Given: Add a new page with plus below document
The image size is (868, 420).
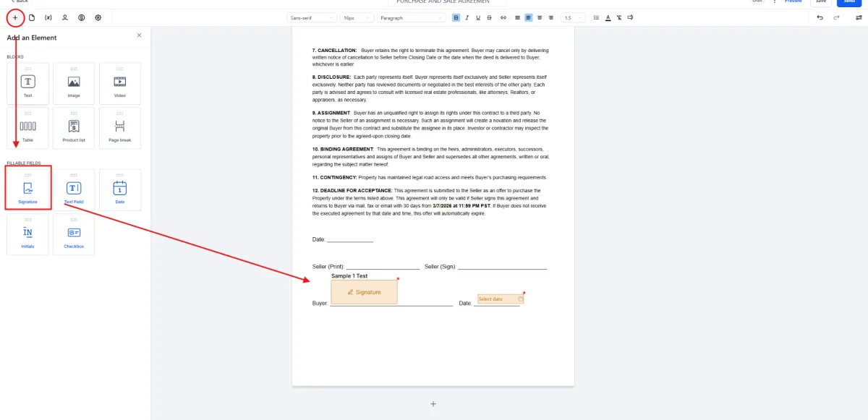Looking at the screenshot, I should [x=433, y=404].
